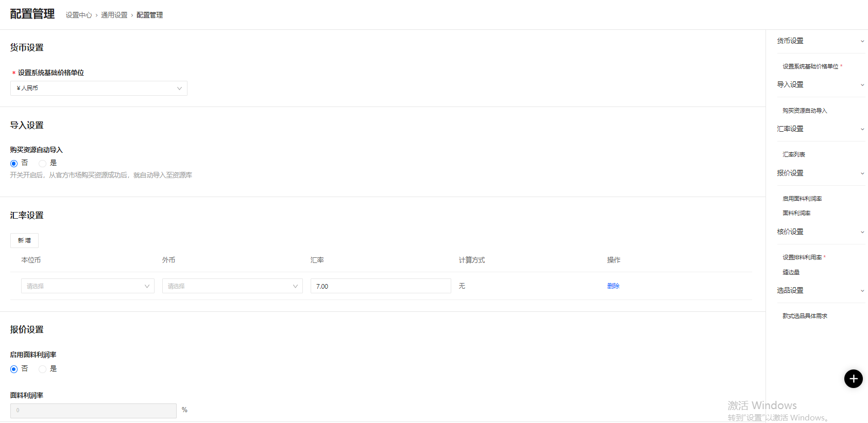Screen dimensions: 868x423
Task: Collapse the 汇率设置 chevron in side navigation
Action: tap(862, 129)
